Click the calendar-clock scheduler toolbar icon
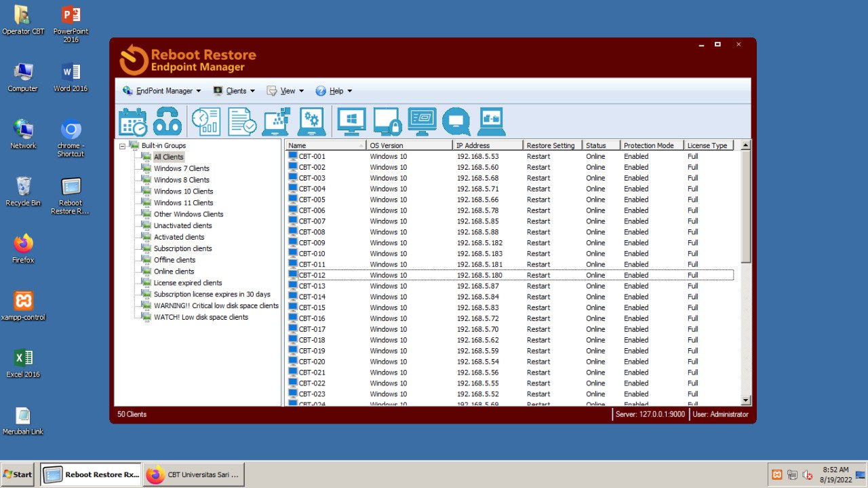 coord(133,122)
